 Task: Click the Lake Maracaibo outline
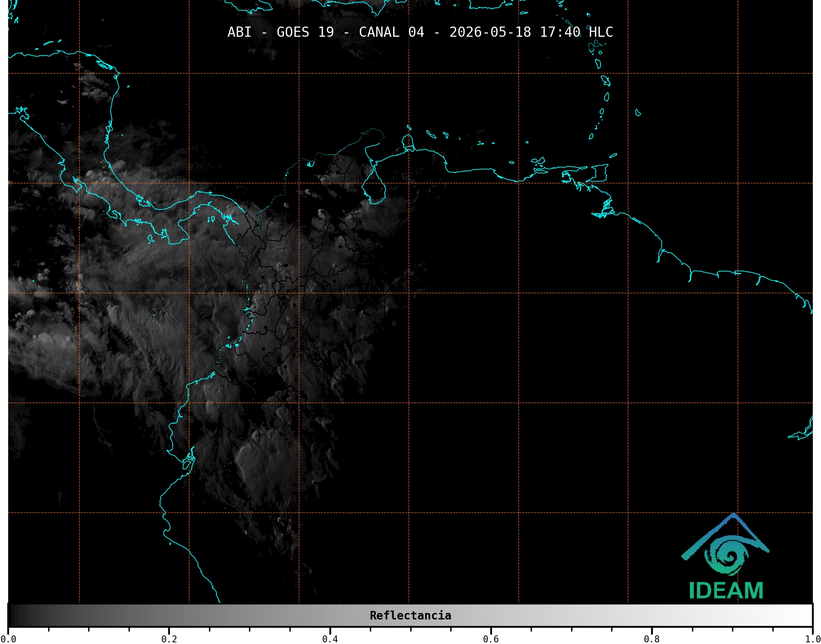(x=374, y=184)
